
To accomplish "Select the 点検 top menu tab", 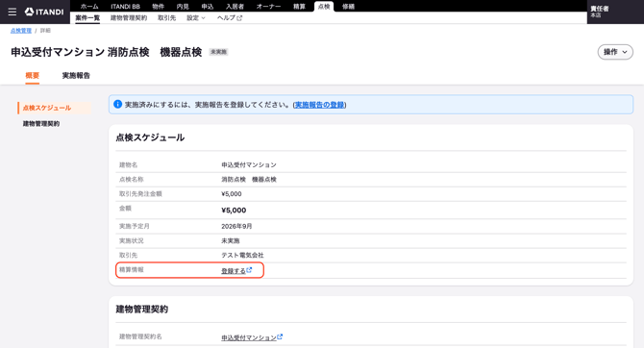I will [324, 7].
